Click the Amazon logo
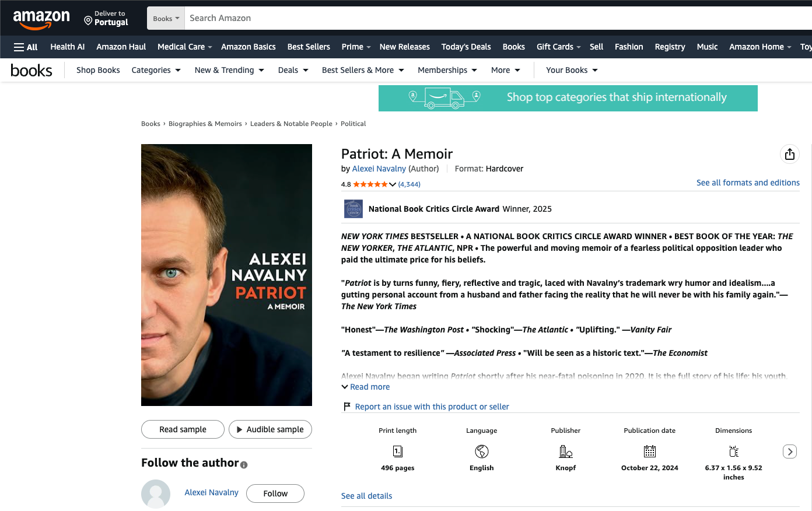This screenshot has height=511, width=812. tap(41, 19)
